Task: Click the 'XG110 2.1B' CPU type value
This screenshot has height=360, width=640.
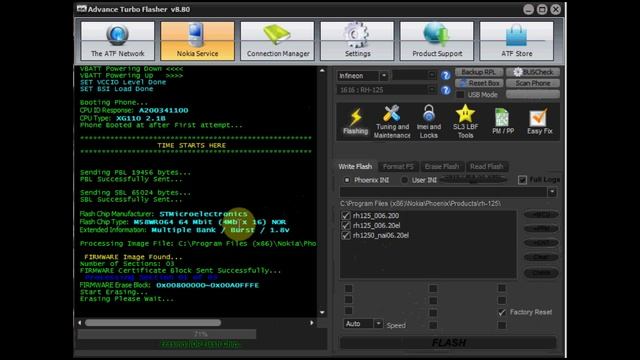Action: [x=141, y=118]
